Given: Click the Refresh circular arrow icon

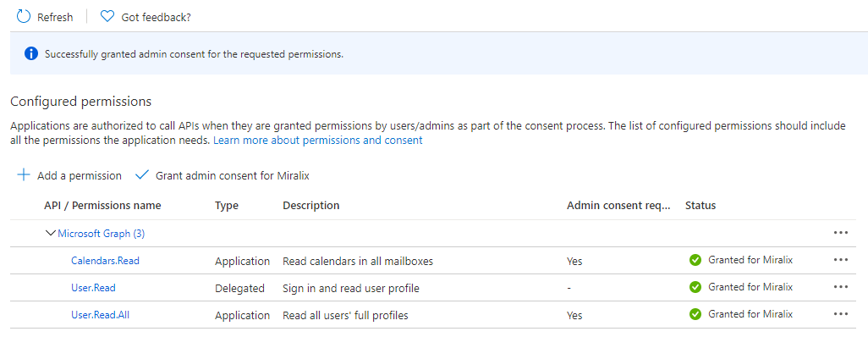Looking at the screenshot, I should click(x=23, y=17).
